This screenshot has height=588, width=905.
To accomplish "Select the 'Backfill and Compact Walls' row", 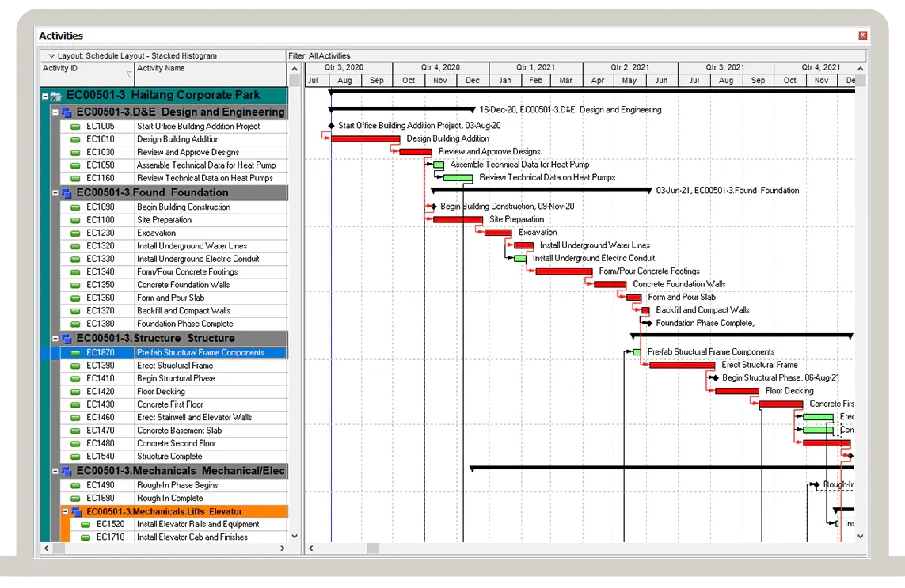I will tap(173, 311).
